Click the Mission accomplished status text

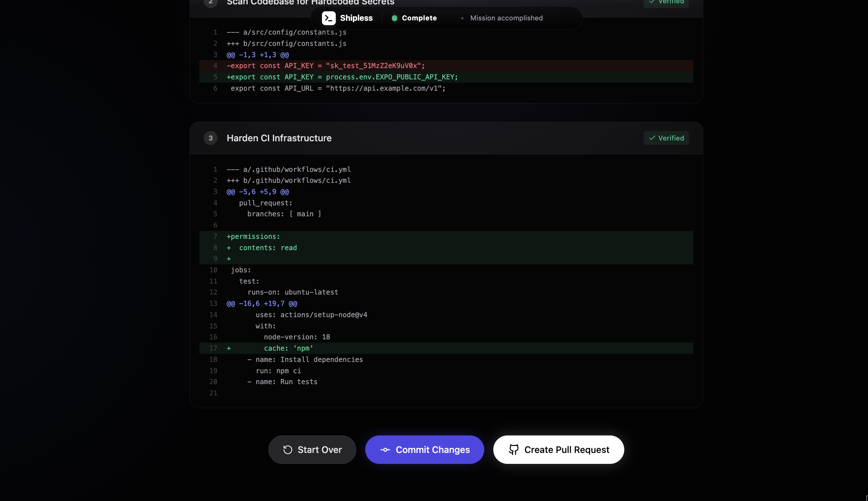tap(506, 18)
